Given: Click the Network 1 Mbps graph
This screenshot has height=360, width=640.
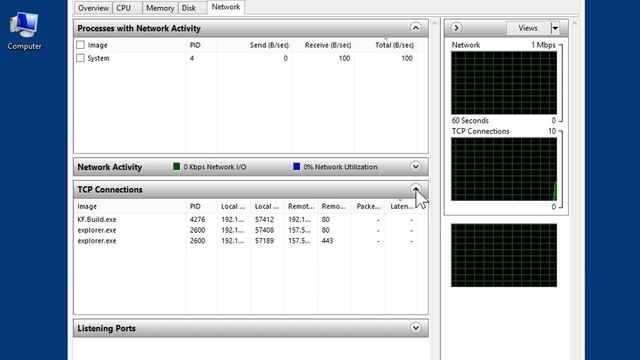Looking at the screenshot, I should coord(504,83).
